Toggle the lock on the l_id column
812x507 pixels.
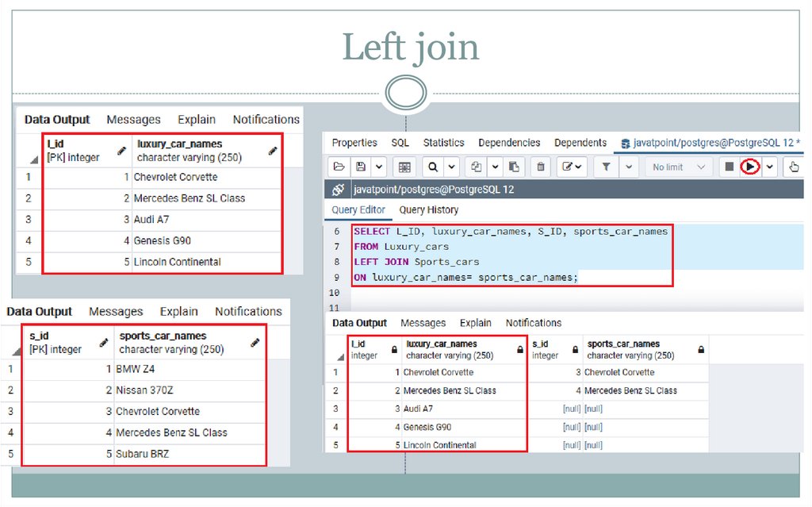(395, 351)
